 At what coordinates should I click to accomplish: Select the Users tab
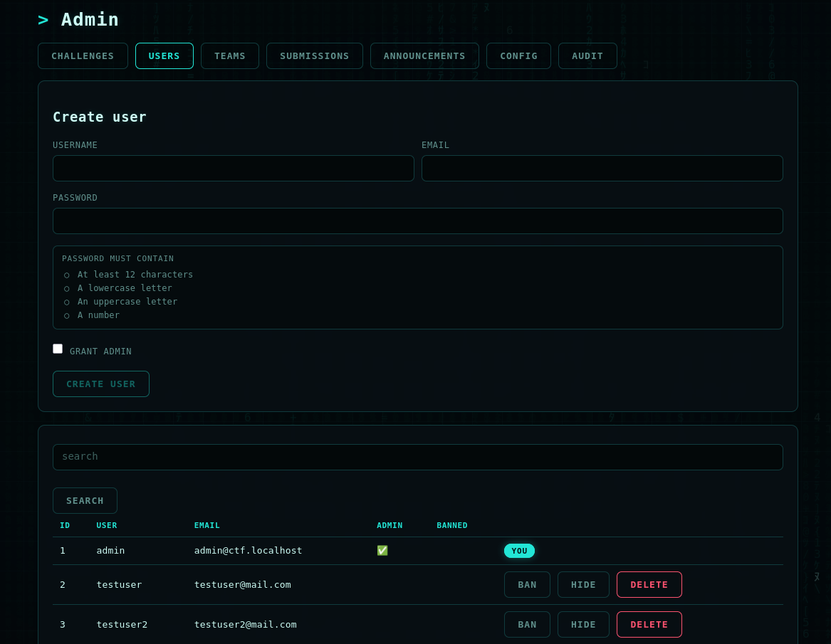tap(164, 56)
